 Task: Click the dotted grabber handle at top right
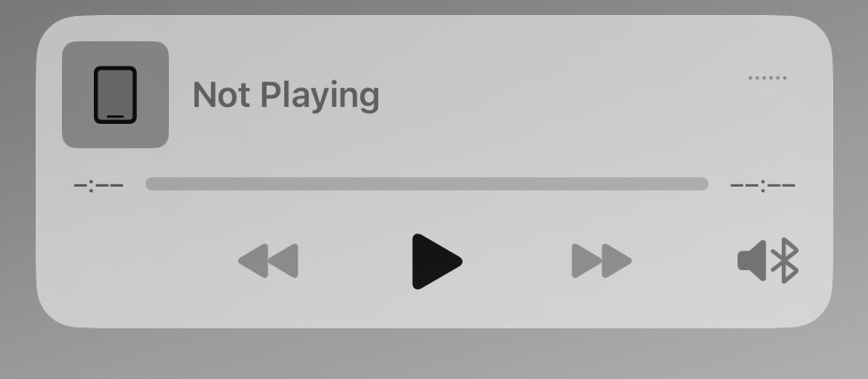coord(768,78)
